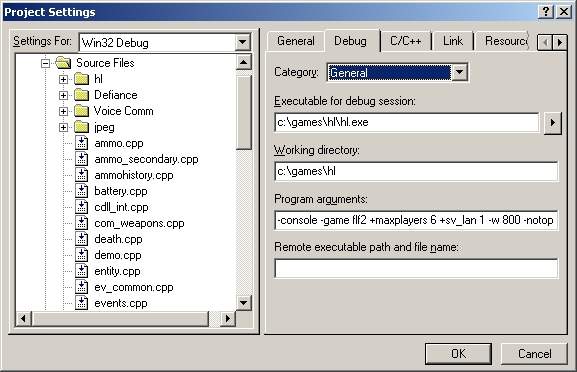Close the Project Settings dialog
The height and width of the screenshot is (372, 577).
click(564, 12)
